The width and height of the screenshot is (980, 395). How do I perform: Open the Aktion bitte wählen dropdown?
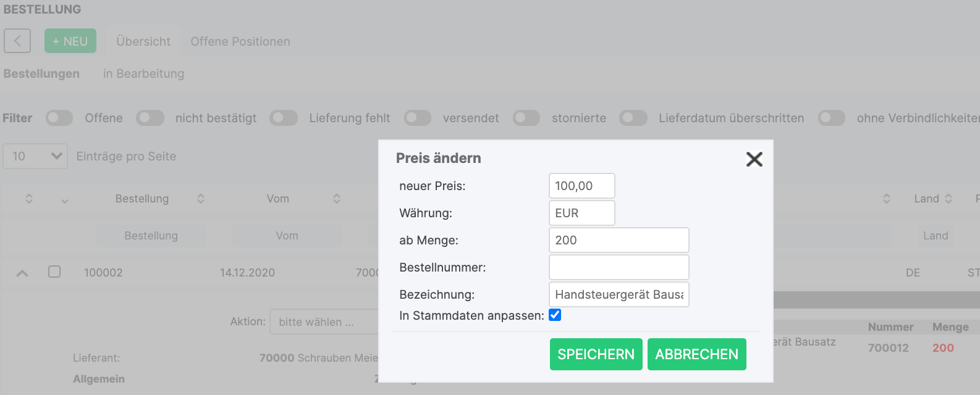coord(324,322)
